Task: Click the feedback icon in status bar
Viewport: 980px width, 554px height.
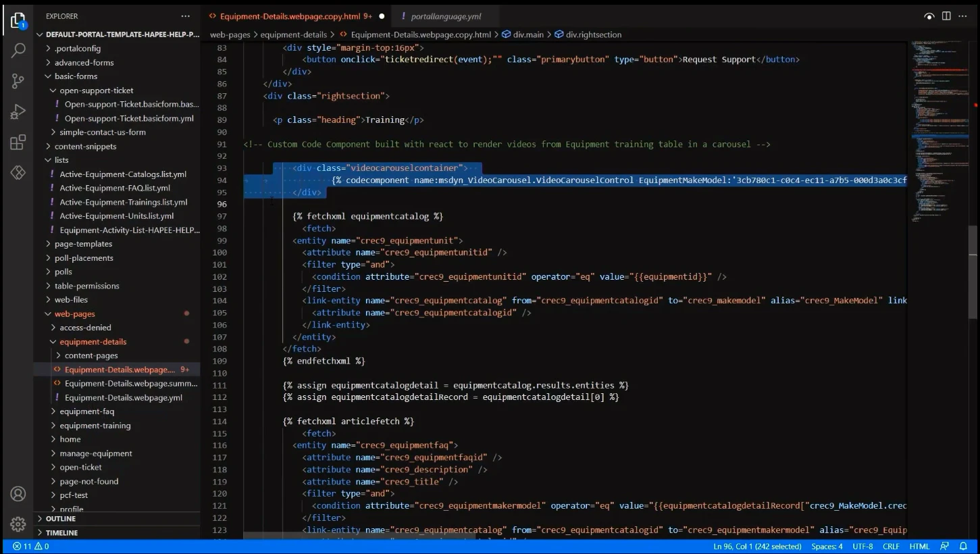Action: click(945, 547)
